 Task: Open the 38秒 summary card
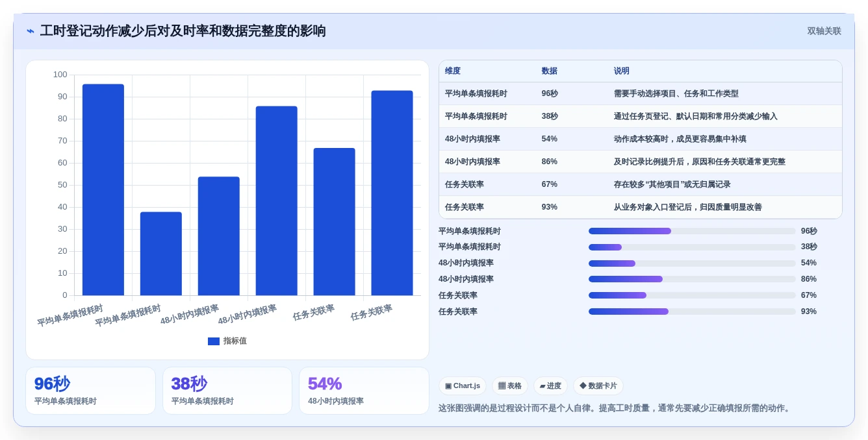pos(227,391)
